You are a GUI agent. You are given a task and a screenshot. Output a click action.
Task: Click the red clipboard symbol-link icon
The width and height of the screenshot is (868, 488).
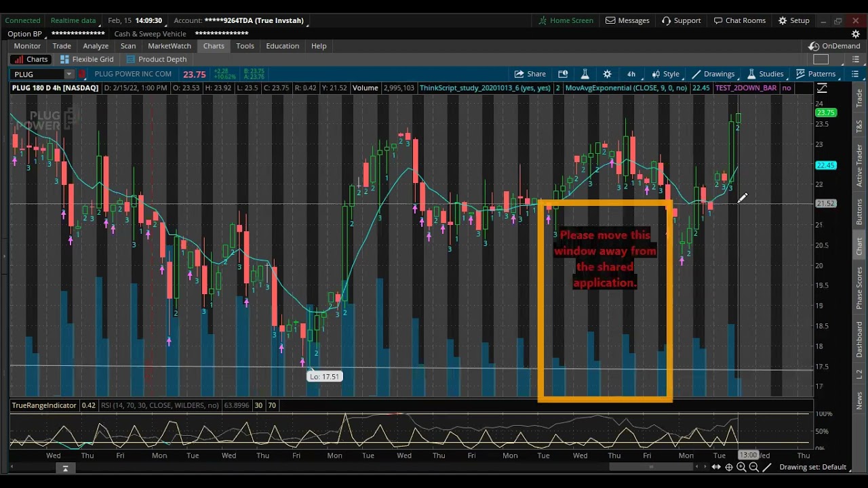pos(83,74)
